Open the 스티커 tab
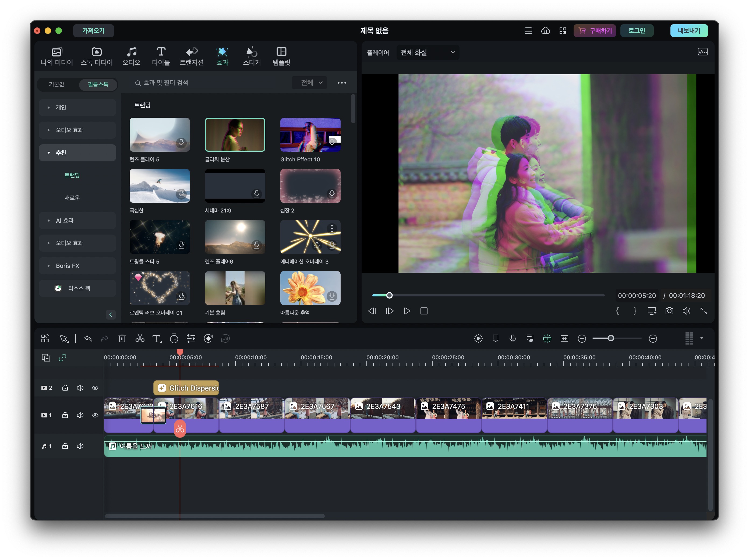Screen dimensions: 749x560 click(x=252, y=56)
